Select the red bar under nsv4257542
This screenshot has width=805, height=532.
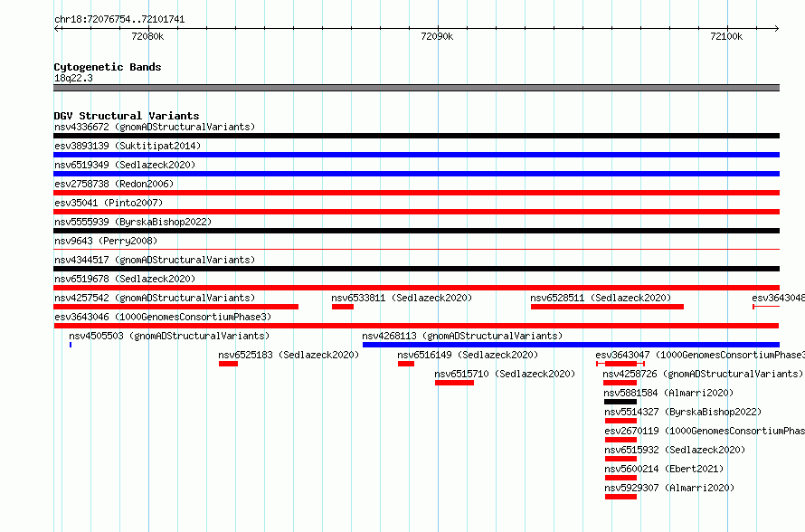(176, 307)
